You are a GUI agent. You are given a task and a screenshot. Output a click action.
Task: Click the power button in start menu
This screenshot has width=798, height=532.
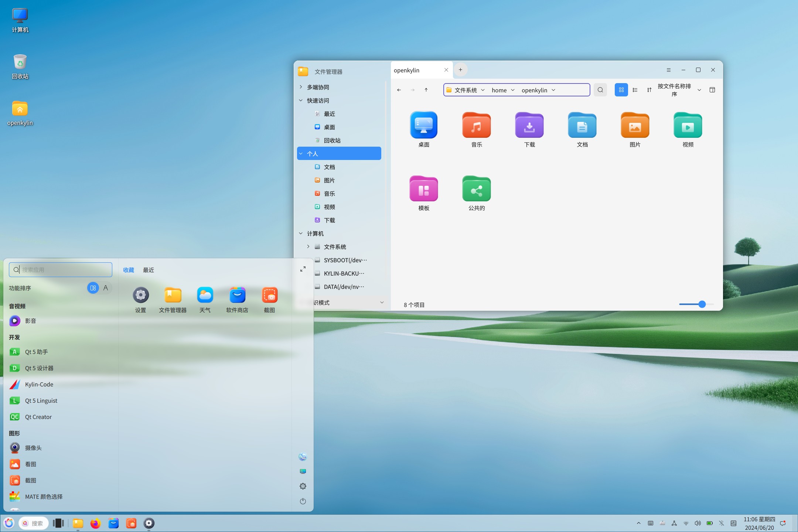point(303,501)
